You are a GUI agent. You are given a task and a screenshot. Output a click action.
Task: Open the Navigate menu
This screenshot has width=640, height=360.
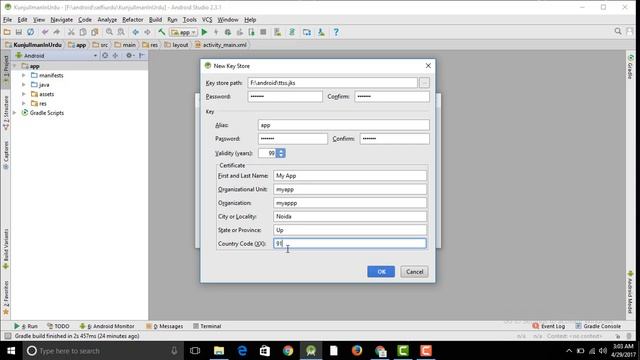tap(62, 20)
